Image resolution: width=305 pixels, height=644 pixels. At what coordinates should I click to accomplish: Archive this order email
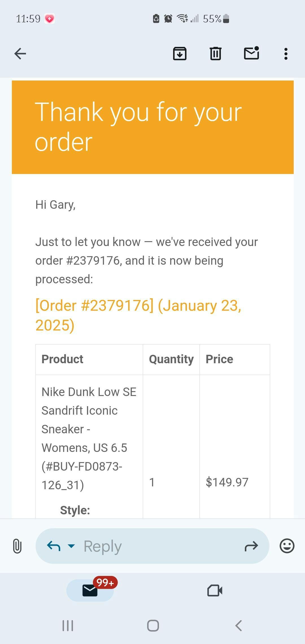pos(180,54)
